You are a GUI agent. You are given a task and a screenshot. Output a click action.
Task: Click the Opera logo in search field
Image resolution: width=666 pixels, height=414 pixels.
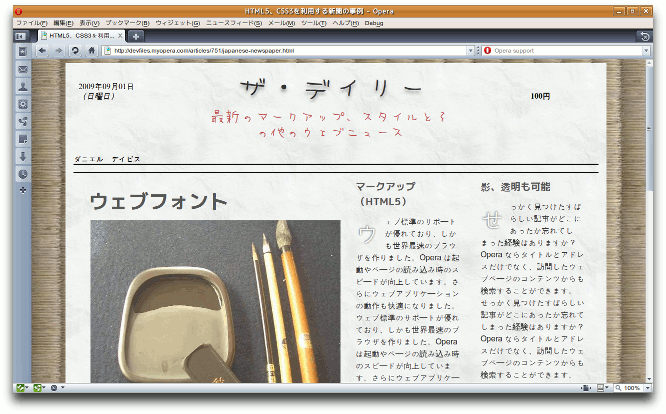tap(487, 51)
